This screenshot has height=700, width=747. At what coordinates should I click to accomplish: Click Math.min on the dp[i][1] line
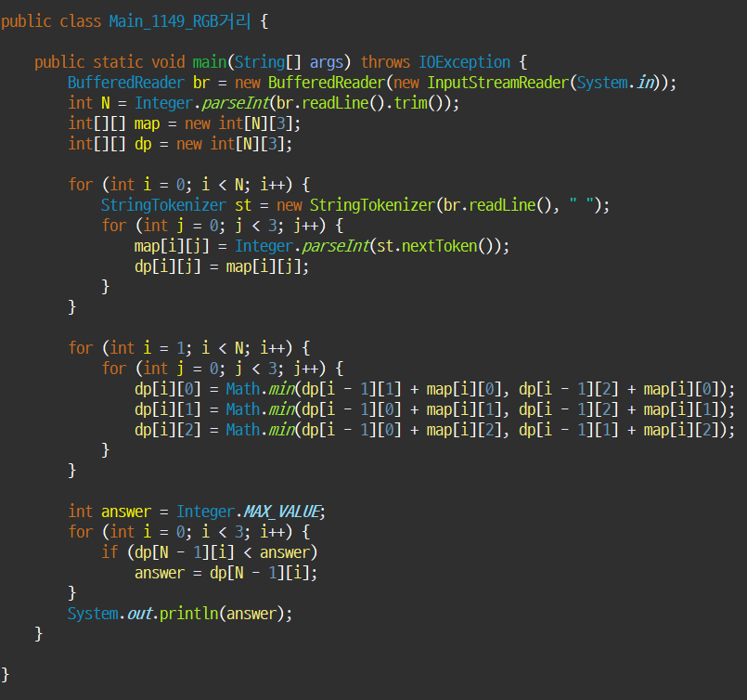click(260, 409)
